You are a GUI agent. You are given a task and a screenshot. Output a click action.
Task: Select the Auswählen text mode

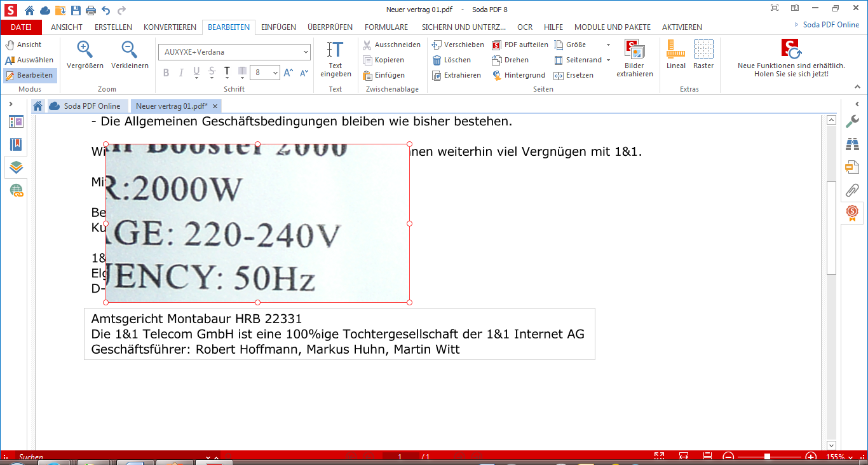coord(29,60)
